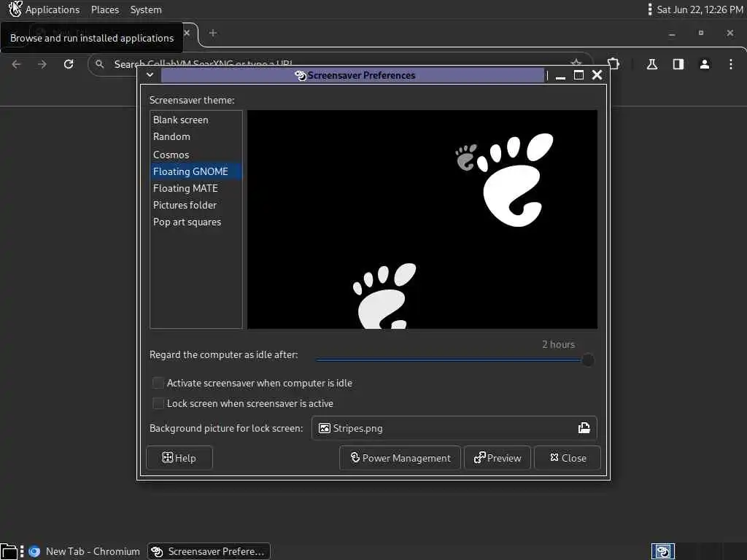This screenshot has width=747, height=560.
Task: Switch to Screensaver Preferences taskbar entry
Action: click(x=209, y=551)
